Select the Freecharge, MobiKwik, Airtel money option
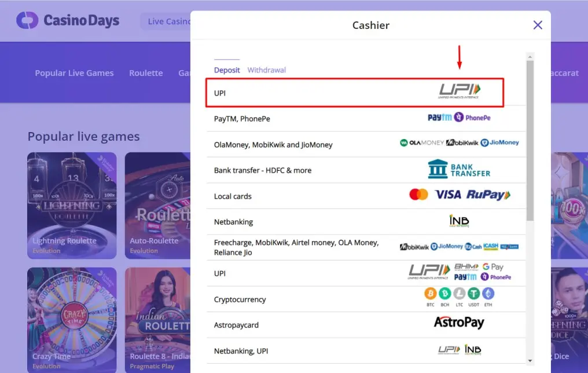Screen dimensions: 588x373 tap(366, 248)
